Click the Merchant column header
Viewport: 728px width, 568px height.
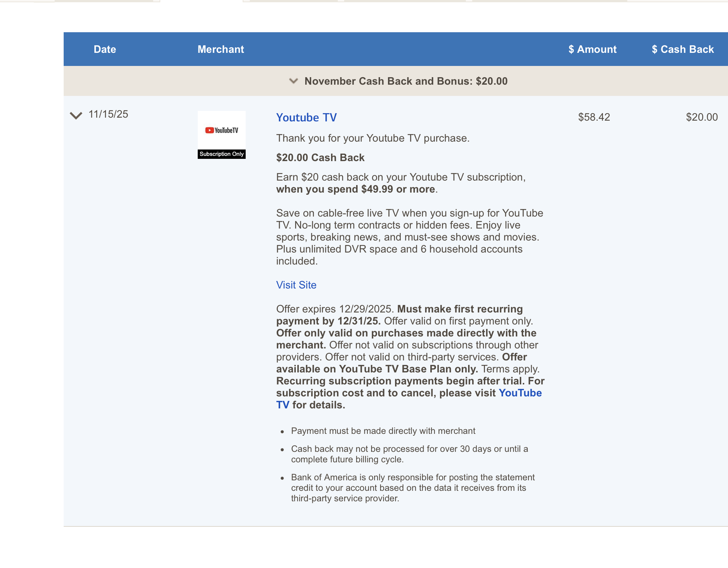pyautogui.click(x=221, y=49)
